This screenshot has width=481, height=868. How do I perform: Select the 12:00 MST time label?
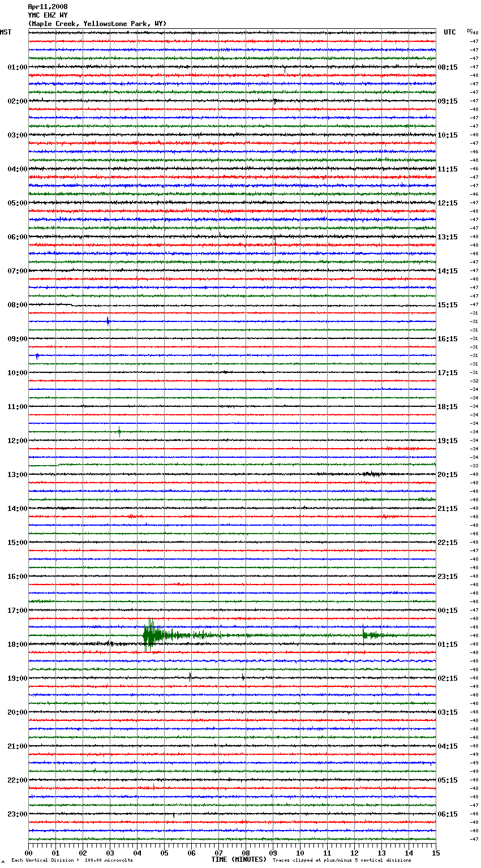click(x=18, y=441)
